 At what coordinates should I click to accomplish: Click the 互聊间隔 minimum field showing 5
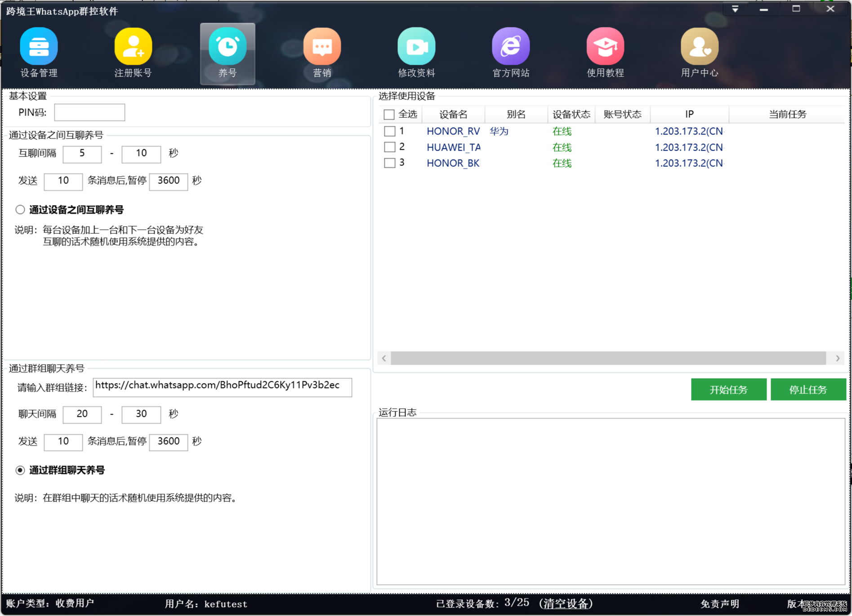(x=82, y=154)
